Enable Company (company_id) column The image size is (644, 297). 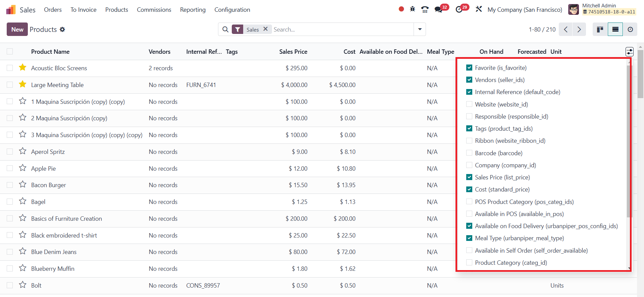469,165
